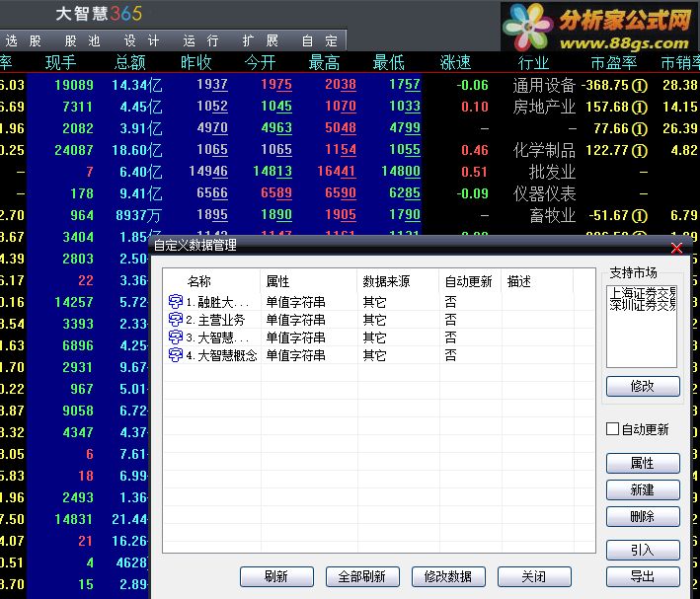Click the 14.34亿 total amount cell
The image size is (700, 599).
pos(137,85)
